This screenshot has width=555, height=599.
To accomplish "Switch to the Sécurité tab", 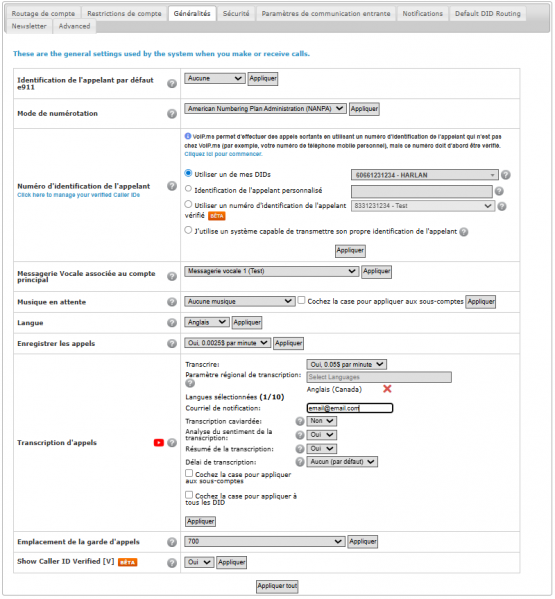I will (x=236, y=13).
